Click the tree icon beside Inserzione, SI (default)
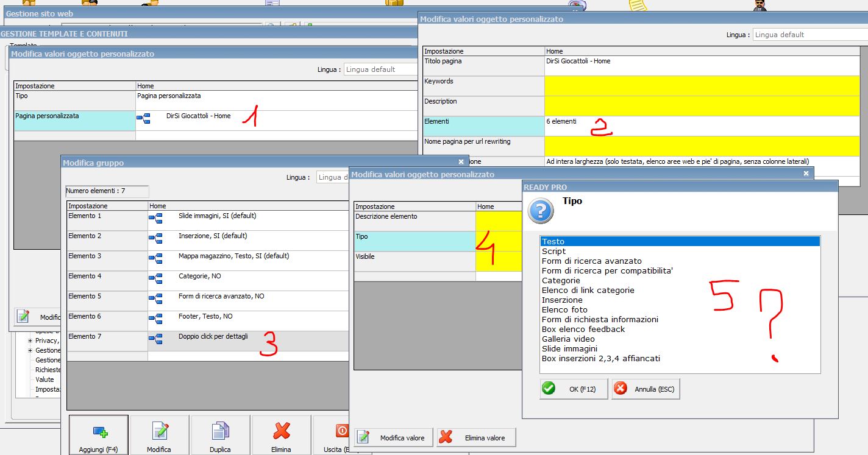The width and height of the screenshot is (868, 455). point(155,238)
